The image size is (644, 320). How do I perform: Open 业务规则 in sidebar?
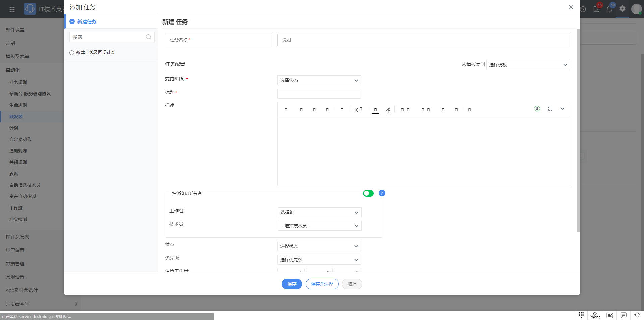click(x=18, y=82)
